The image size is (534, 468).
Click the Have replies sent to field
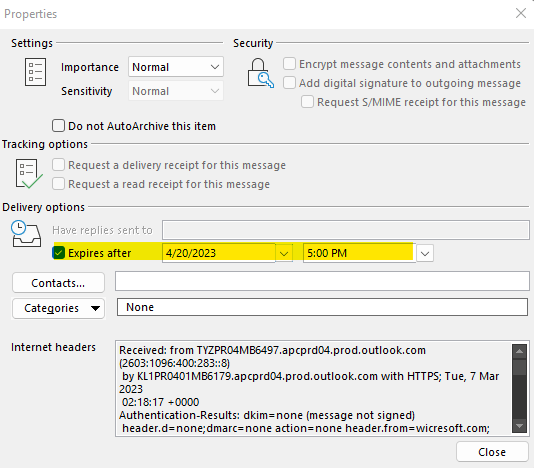coord(346,230)
